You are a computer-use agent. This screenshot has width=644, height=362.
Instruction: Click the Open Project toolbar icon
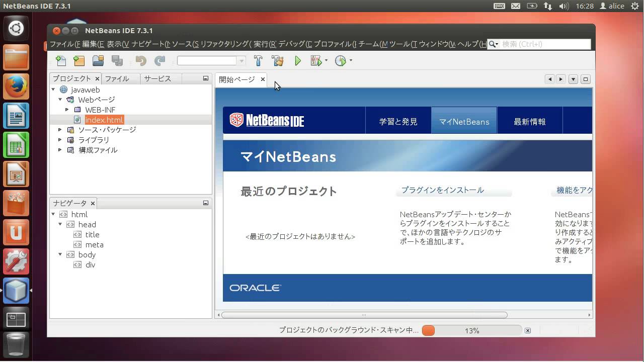click(x=98, y=61)
